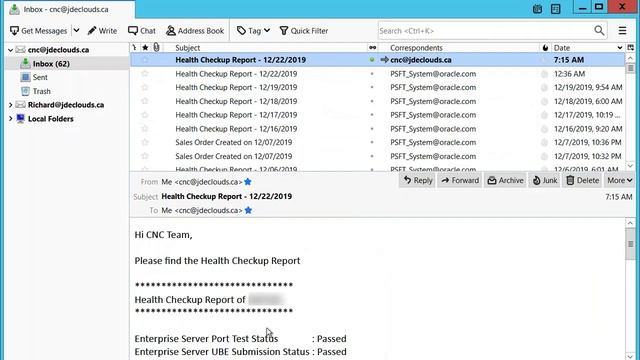640x360 pixels.
Task: Forward the message
Action: click(460, 180)
